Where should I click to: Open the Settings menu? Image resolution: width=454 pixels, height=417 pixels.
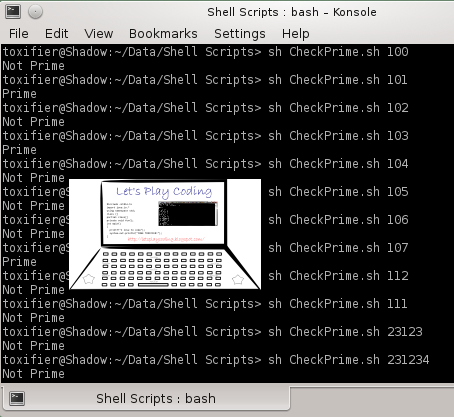[240, 34]
